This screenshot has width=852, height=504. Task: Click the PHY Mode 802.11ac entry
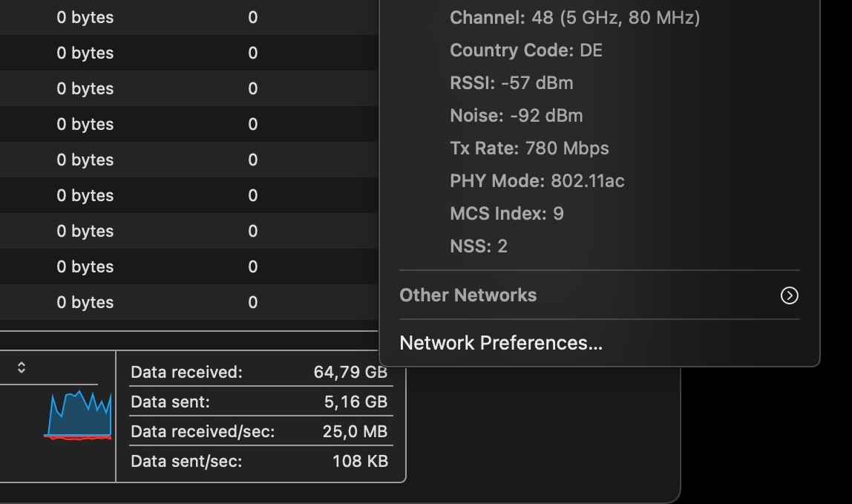tap(537, 180)
